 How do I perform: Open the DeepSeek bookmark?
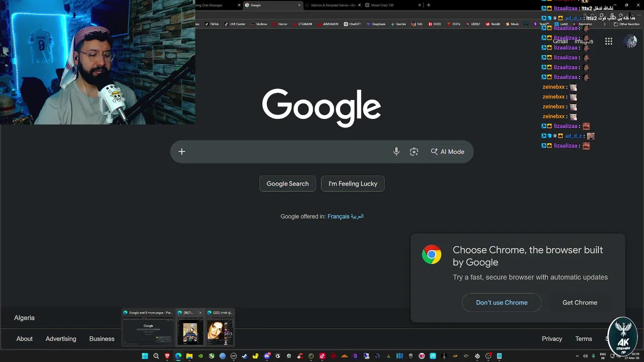pyautogui.click(x=376, y=24)
